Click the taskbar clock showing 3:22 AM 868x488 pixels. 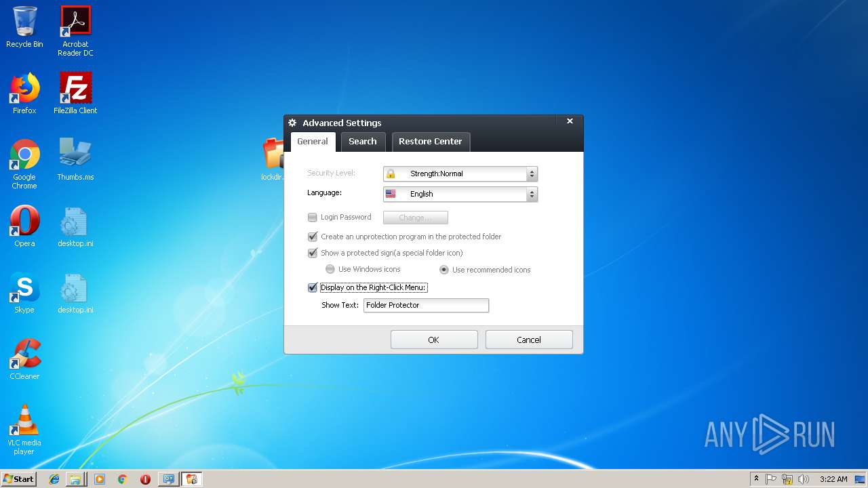click(833, 479)
